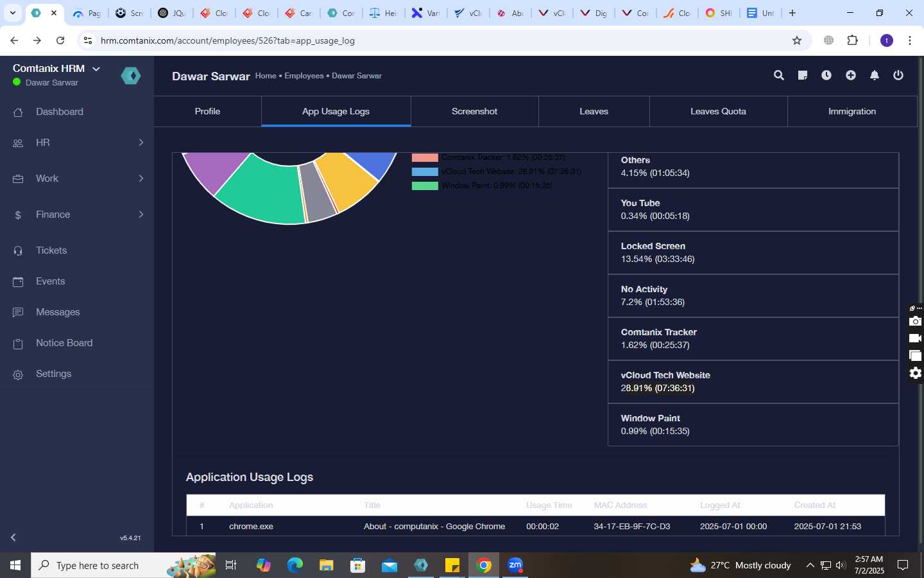Open Windows Start menu

click(15, 565)
